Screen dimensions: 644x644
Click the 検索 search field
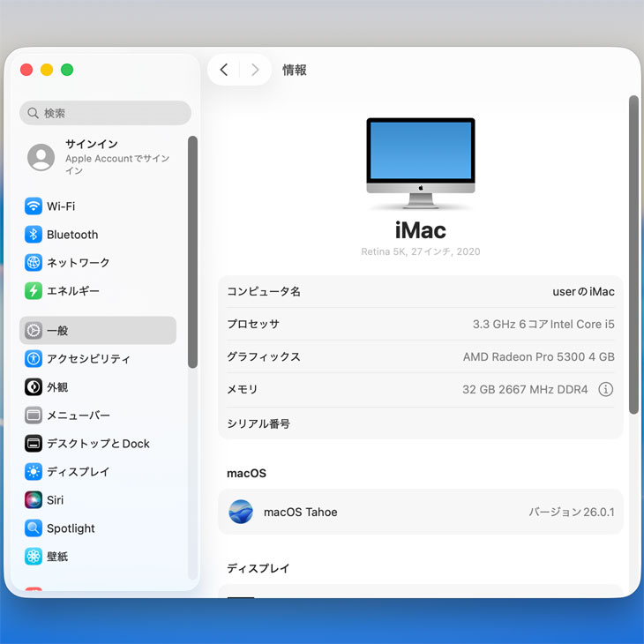click(x=105, y=113)
